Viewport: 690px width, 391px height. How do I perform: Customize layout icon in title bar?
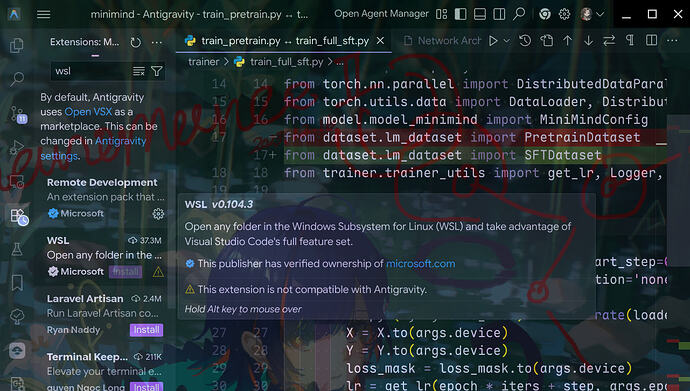(441, 14)
